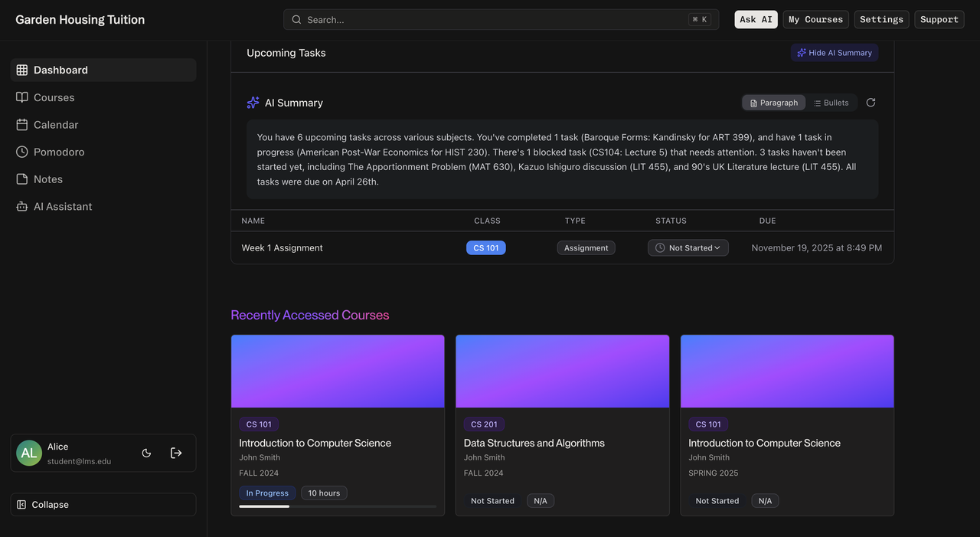The height and width of the screenshot is (537, 980).
Task: Collapse the sidebar
Action: (x=103, y=505)
